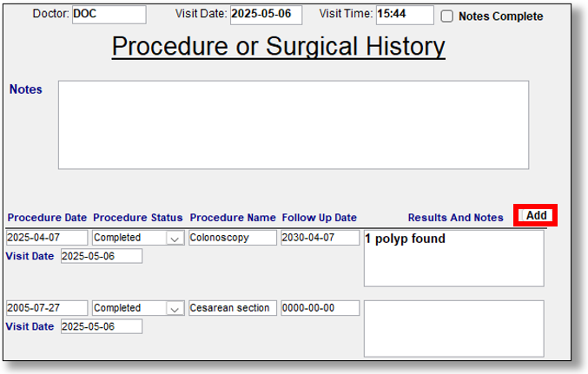Click the Visit Date field under Colonoscopy
The height and width of the screenshot is (374, 588).
point(102,256)
